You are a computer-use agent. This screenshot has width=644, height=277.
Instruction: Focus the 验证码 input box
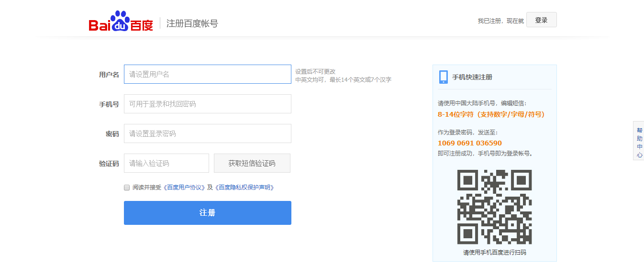[x=166, y=163]
